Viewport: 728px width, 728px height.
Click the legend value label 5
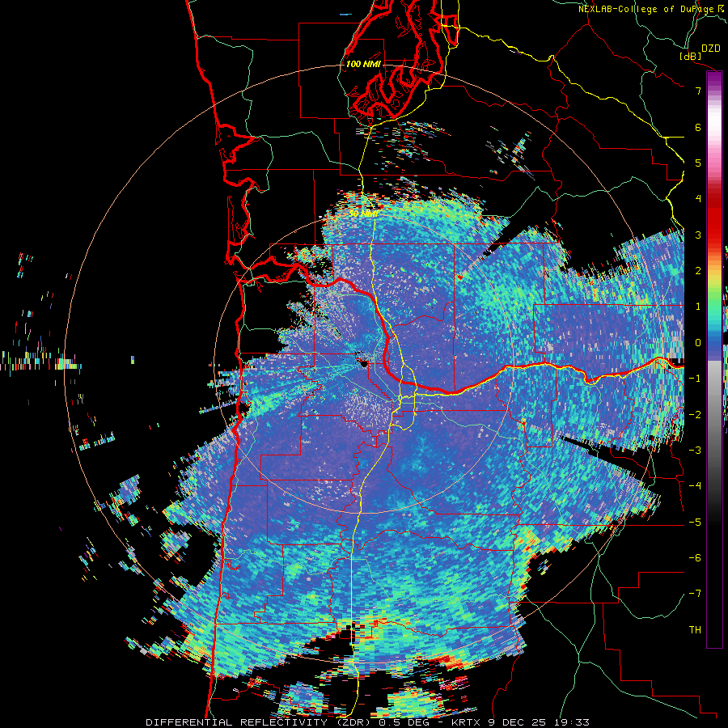click(698, 163)
